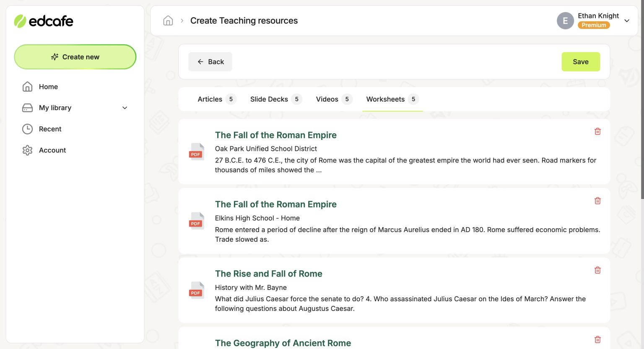
Task: Click the Account gear icon
Action: tap(27, 150)
